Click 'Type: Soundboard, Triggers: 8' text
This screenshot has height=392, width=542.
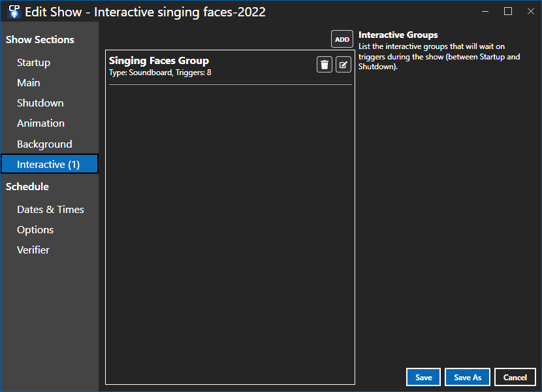click(x=160, y=73)
